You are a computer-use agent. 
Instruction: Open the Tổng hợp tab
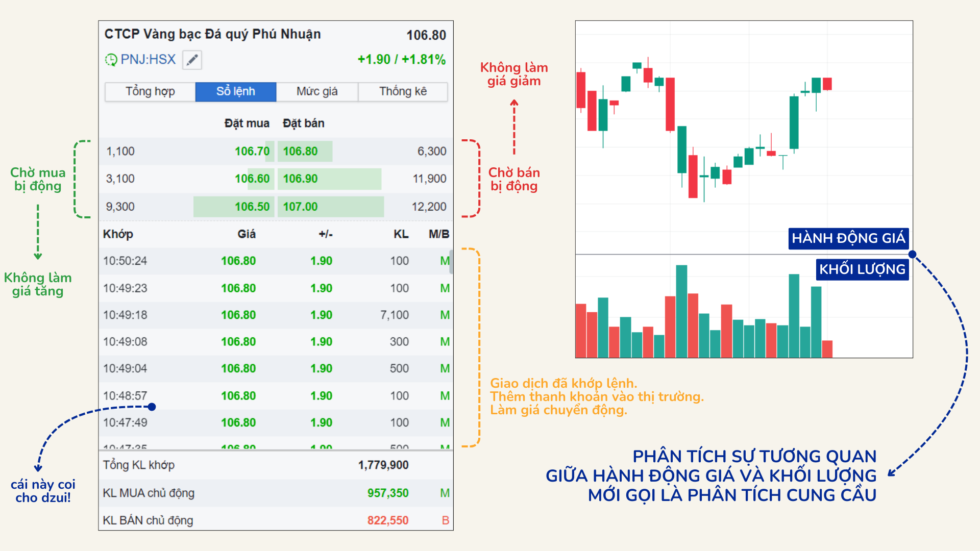click(x=150, y=91)
